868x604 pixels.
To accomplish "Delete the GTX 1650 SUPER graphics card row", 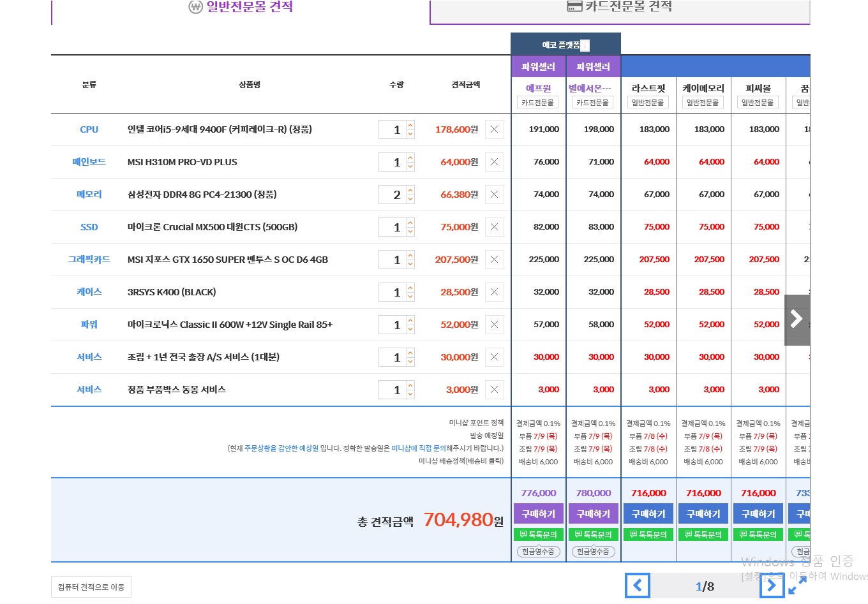I will [494, 260].
